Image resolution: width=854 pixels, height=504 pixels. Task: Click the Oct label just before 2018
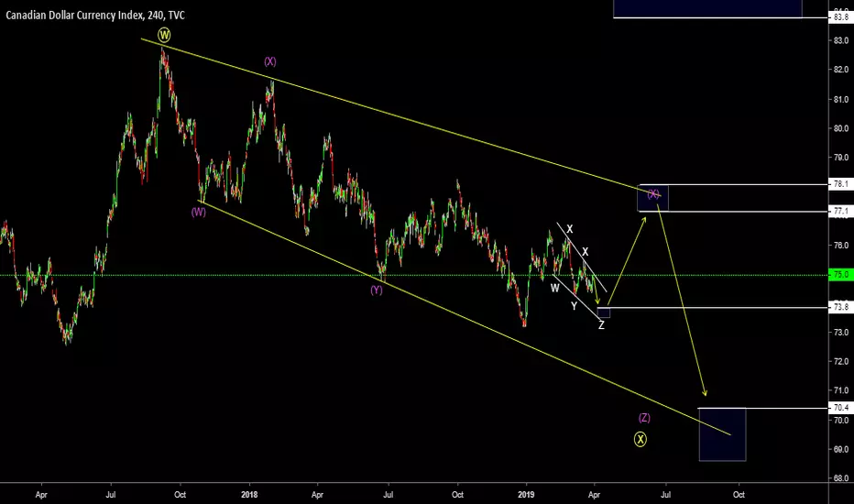point(180,495)
